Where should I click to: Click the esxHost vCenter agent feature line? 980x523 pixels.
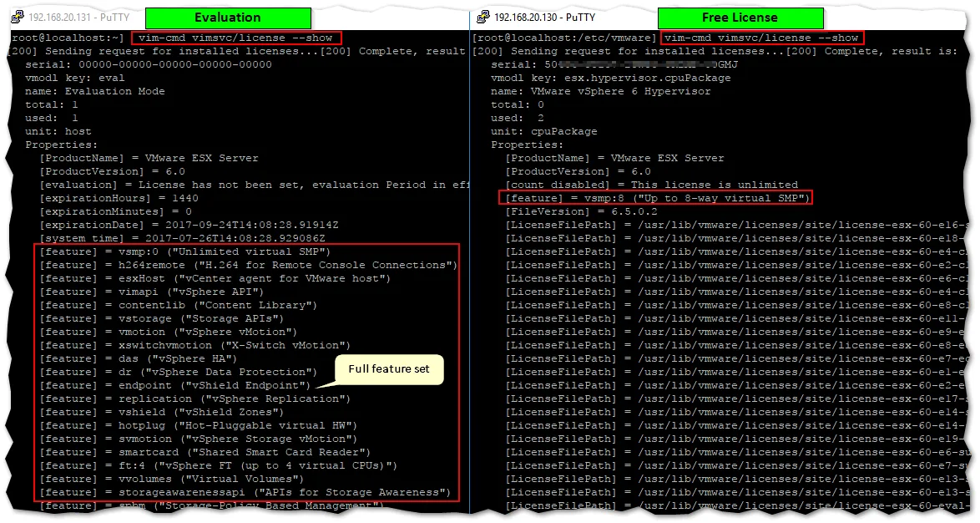click(x=215, y=278)
